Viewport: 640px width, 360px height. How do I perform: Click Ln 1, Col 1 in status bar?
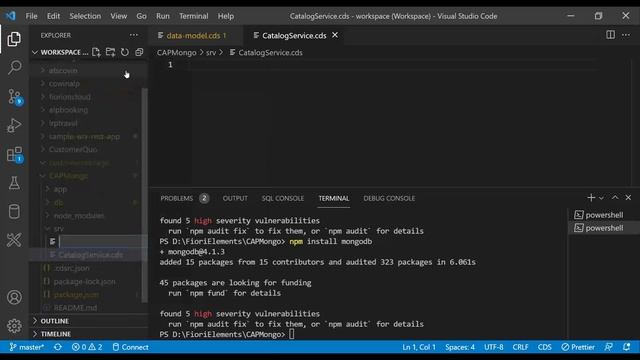point(419,347)
